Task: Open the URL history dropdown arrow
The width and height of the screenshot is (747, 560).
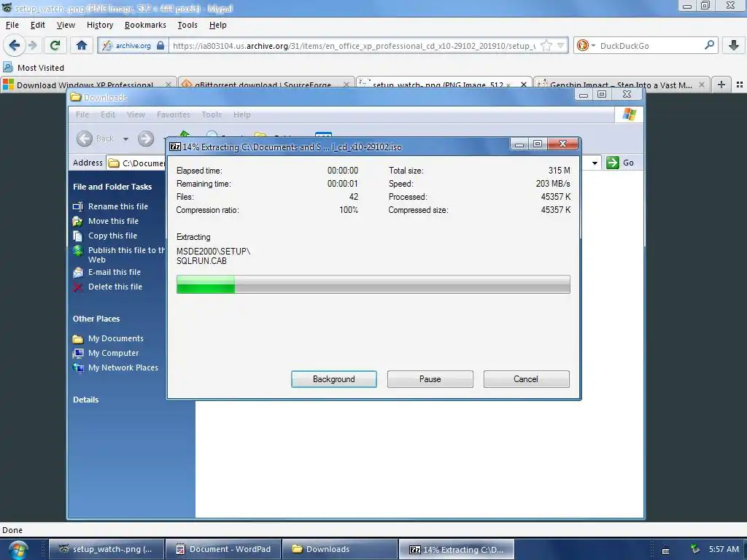Action: point(561,46)
